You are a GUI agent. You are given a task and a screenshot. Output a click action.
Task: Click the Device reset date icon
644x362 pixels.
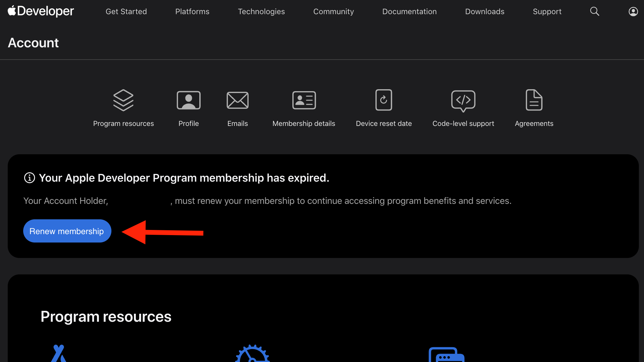(384, 100)
